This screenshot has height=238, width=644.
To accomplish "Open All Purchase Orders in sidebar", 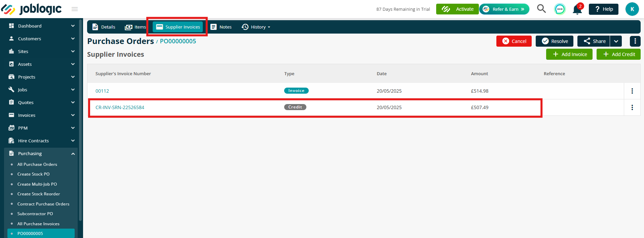I will click(x=37, y=164).
